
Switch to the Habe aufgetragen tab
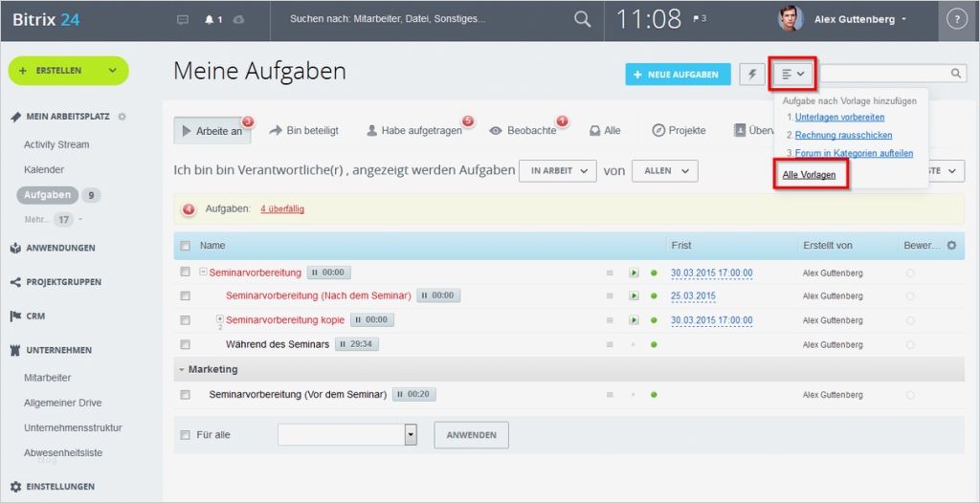coord(414,131)
